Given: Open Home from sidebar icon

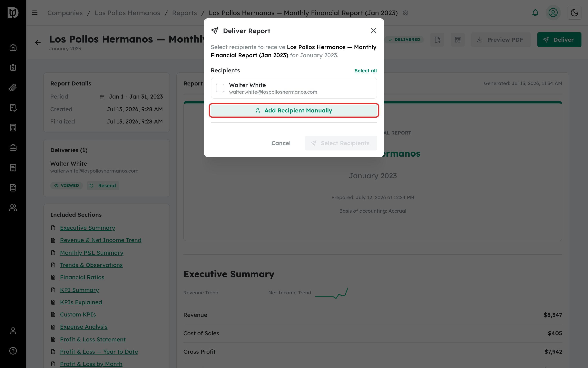Looking at the screenshot, I should click(x=13, y=47).
